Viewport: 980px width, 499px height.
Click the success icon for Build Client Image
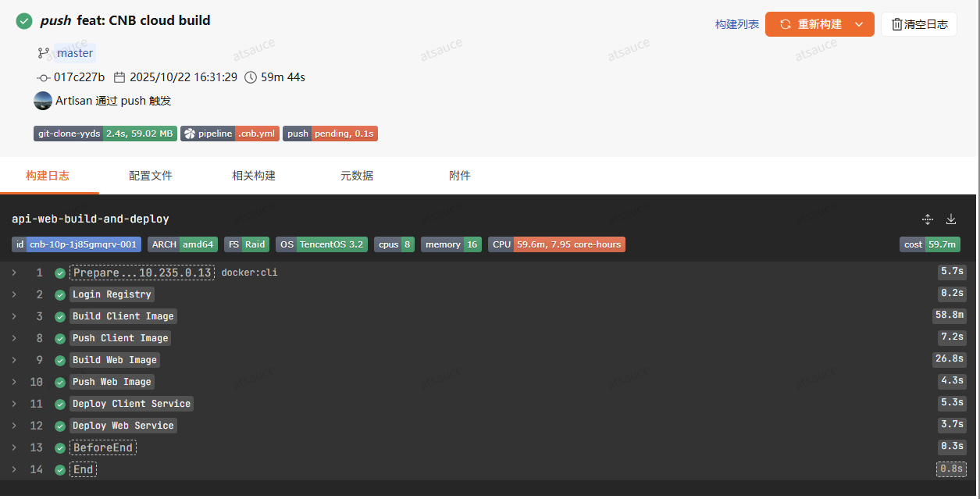(60, 317)
